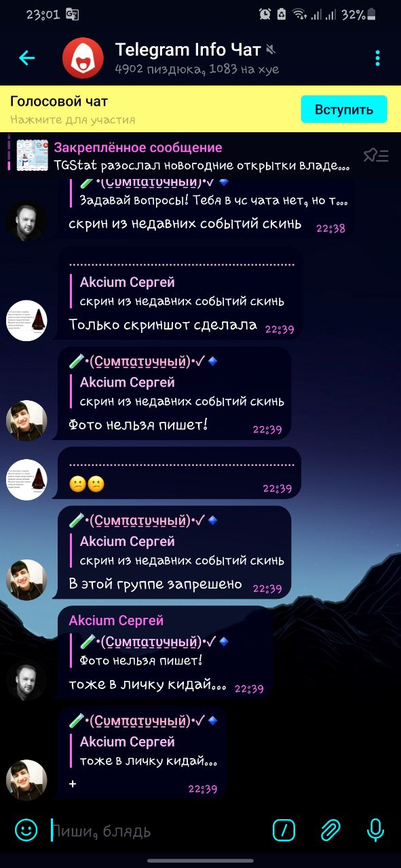Tap the message input field
This screenshot has height=868, width=401.
[156, 830]
